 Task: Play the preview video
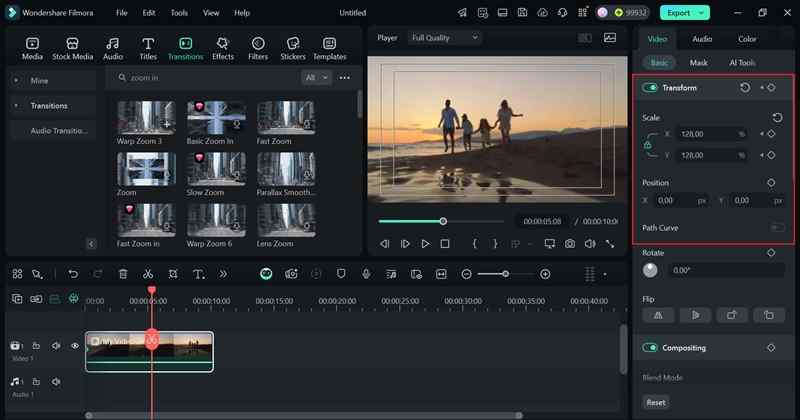pyautogui.click(x=425, y=244)
